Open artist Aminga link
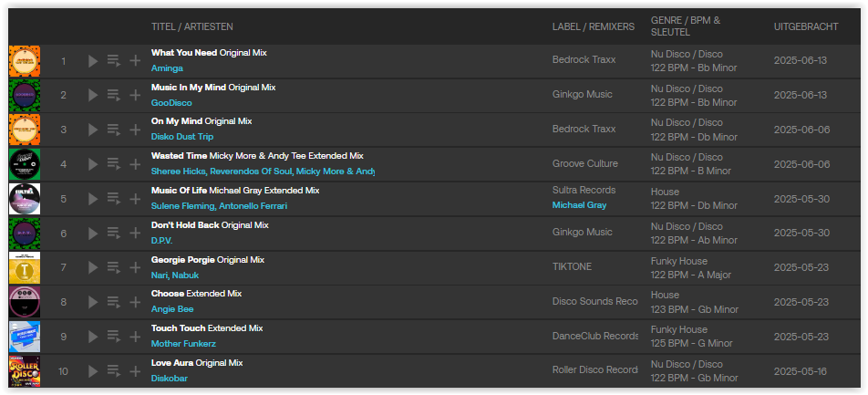 tap(167, 68)
